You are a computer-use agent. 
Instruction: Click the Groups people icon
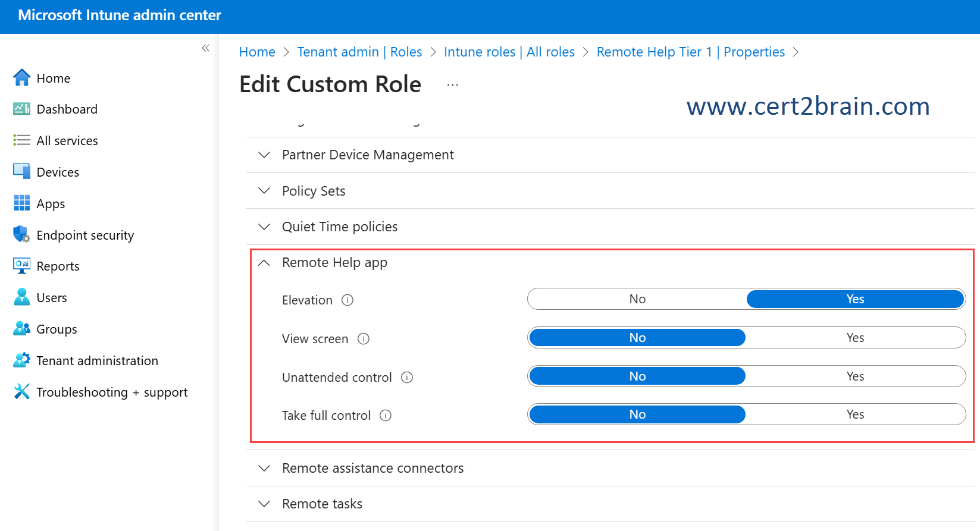coord(22,328)
